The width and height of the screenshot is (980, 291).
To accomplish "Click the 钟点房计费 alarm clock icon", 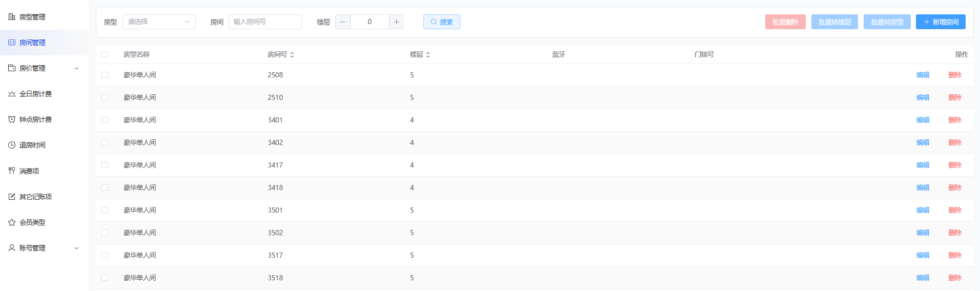I will [12, 119].
